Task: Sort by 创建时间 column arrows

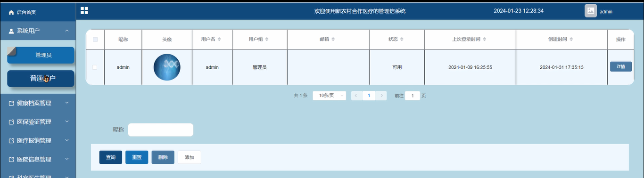Action: pos(571,39)
